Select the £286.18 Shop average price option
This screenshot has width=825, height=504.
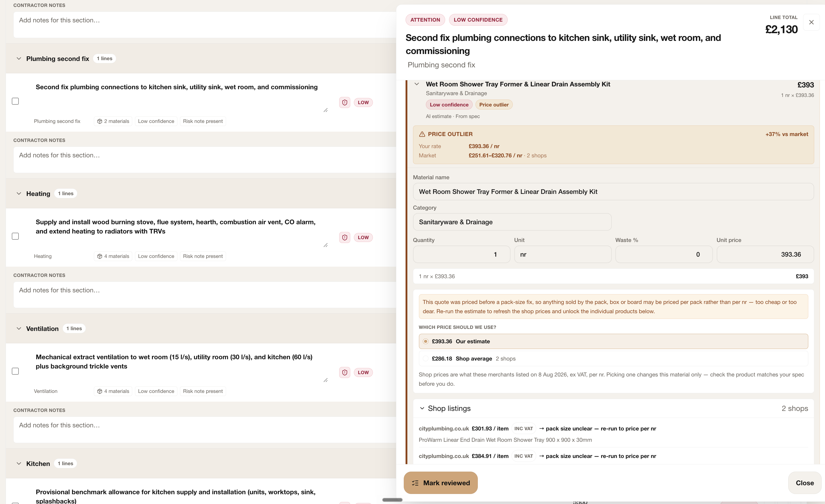click(613, 359)
